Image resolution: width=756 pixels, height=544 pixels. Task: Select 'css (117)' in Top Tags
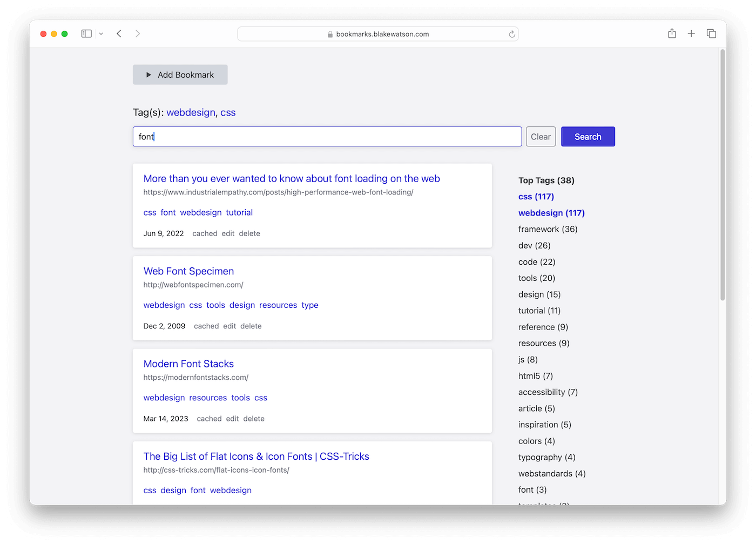(536, 197)
